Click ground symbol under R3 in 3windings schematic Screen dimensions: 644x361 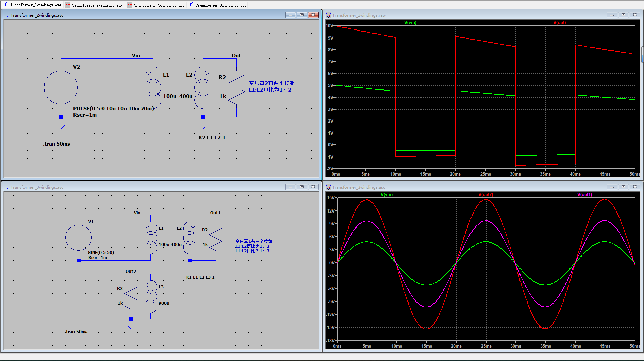click(x=131, y=327)
